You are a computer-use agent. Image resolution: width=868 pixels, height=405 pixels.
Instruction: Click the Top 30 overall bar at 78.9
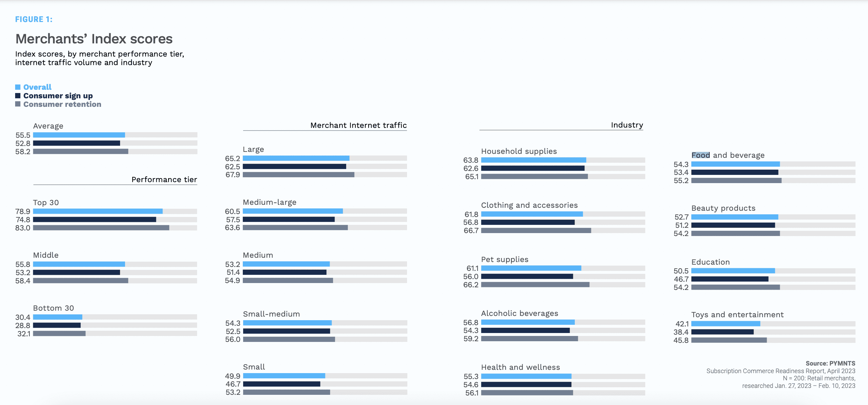point(98,211)
